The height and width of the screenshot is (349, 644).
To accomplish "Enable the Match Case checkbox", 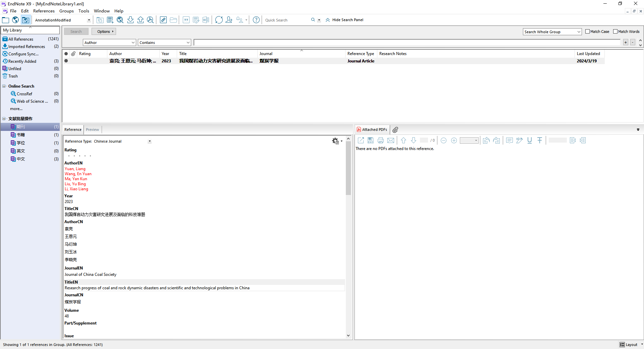I will [587, 32].
